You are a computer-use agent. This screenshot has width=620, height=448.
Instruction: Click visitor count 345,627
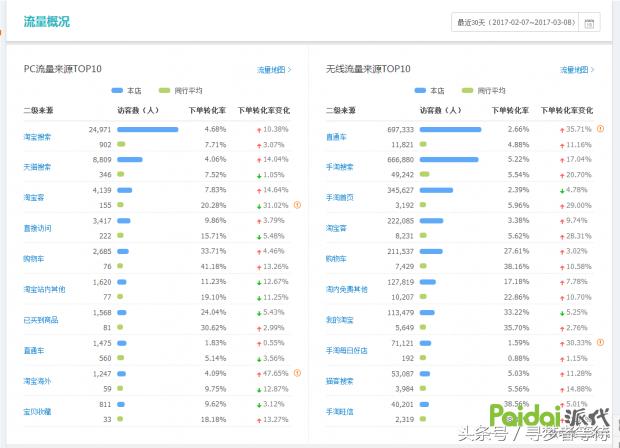pyautogui.click(x=401, y=190)
